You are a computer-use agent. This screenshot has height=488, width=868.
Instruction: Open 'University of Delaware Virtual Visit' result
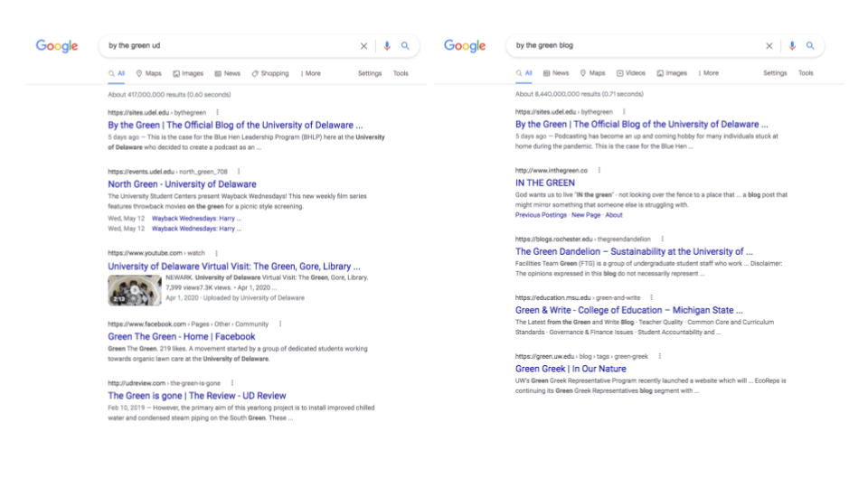pos(234,266)
